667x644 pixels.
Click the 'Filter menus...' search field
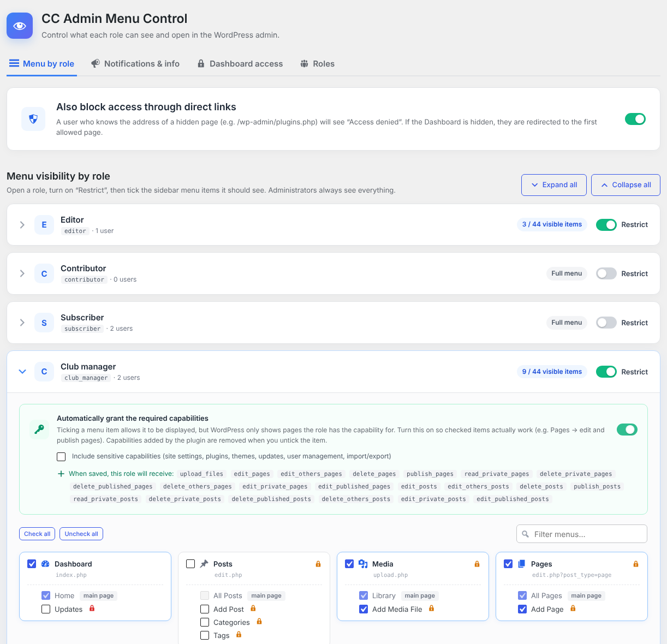[582, 534]
